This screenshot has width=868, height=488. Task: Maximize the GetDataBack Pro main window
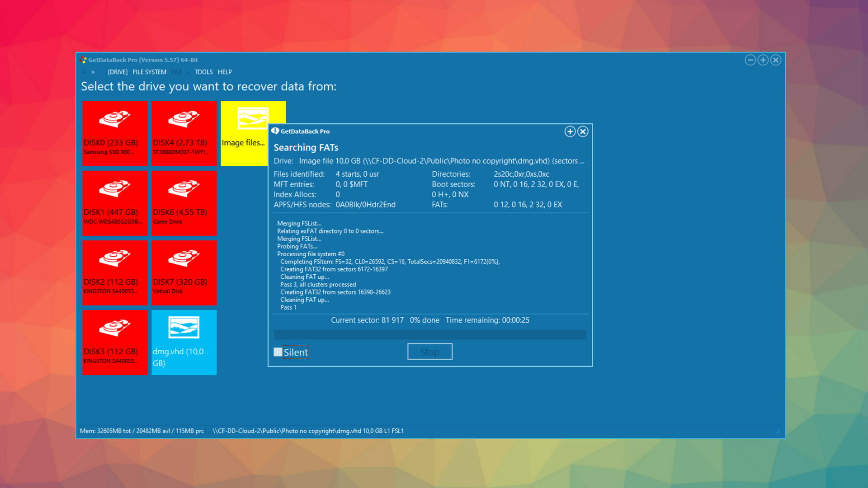click(x=763, y=60)
